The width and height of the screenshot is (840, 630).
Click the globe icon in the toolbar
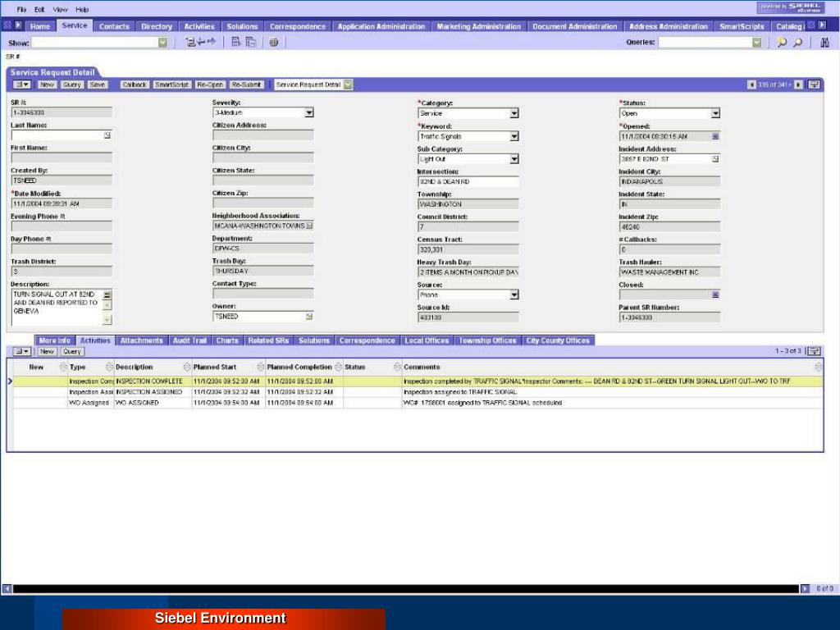[x=274, y=42]
